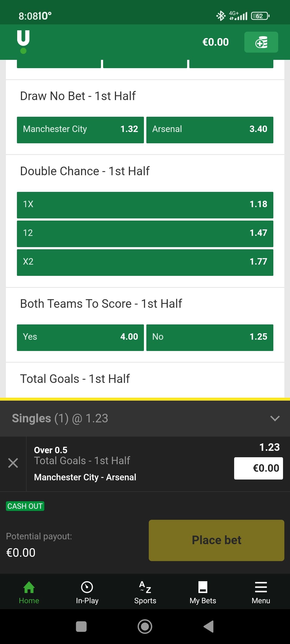Tap the €0.00 stake input field
Image resolution: width=290 pixels, height=644 pixels.
point(258,468)
